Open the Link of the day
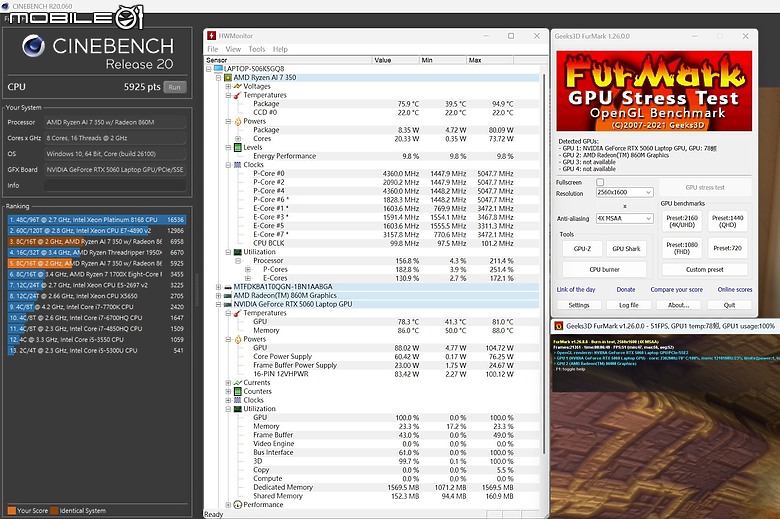Viewport: 780px width, 519px height. (576, 290)
